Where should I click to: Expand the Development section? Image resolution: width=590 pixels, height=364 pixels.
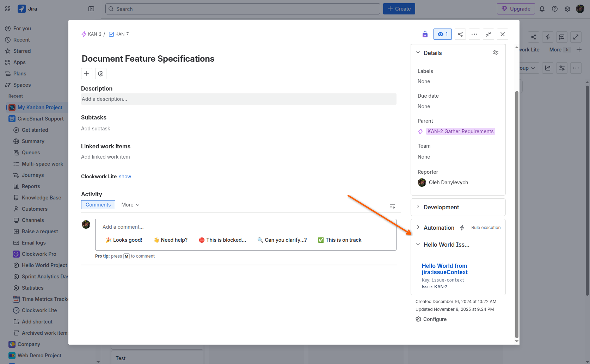[x=418, y=207]
